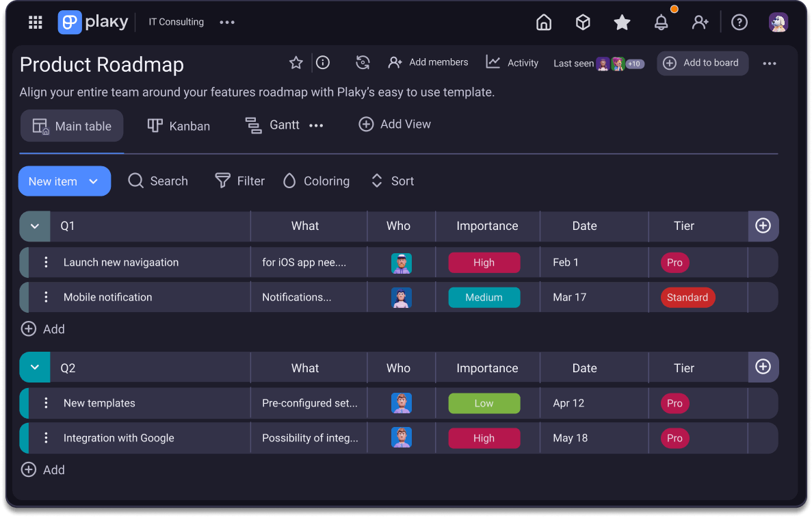
Task: Collapse the Q2 group
Action: click(35, 367)
